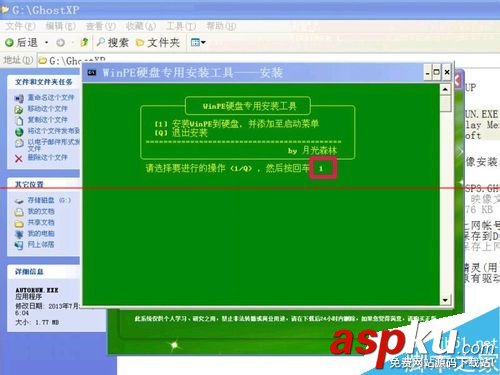Open 我的电脑 in Other Places
500x375 pixels.
coord(41,233)
